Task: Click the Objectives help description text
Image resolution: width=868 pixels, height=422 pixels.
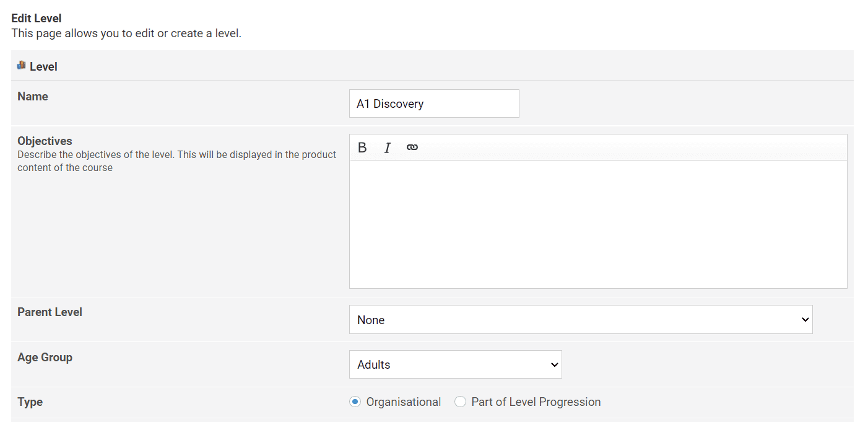Action: point(176,161)
